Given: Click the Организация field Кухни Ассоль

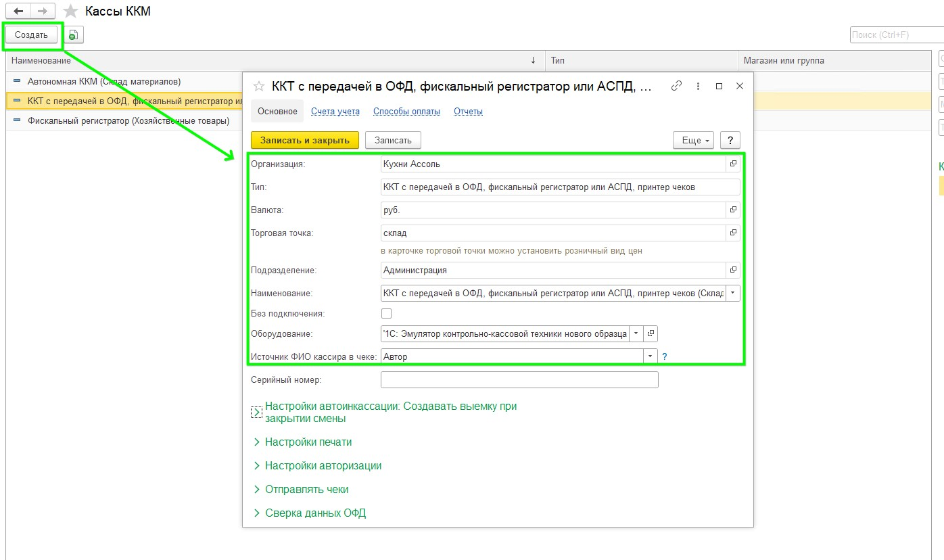Looking at the screenshot, I should point(553,164).
